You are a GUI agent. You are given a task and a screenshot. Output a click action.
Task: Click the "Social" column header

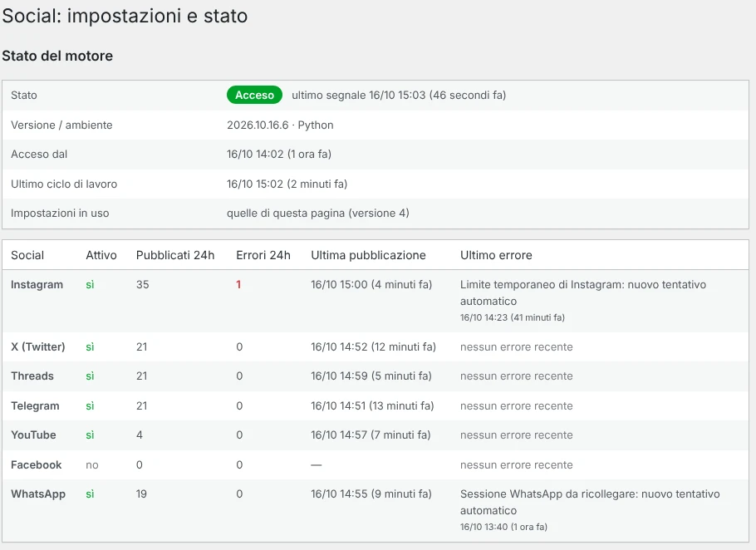point(27,255)
